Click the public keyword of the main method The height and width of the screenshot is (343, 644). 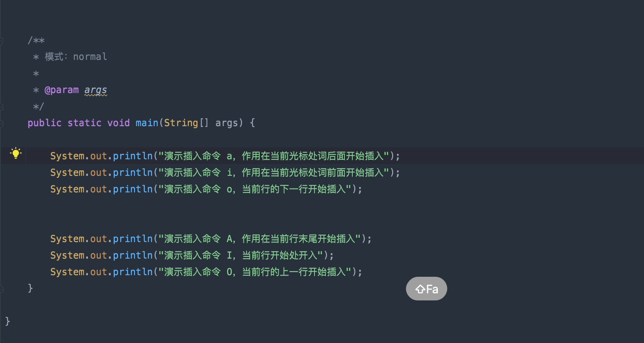point(45,123)
